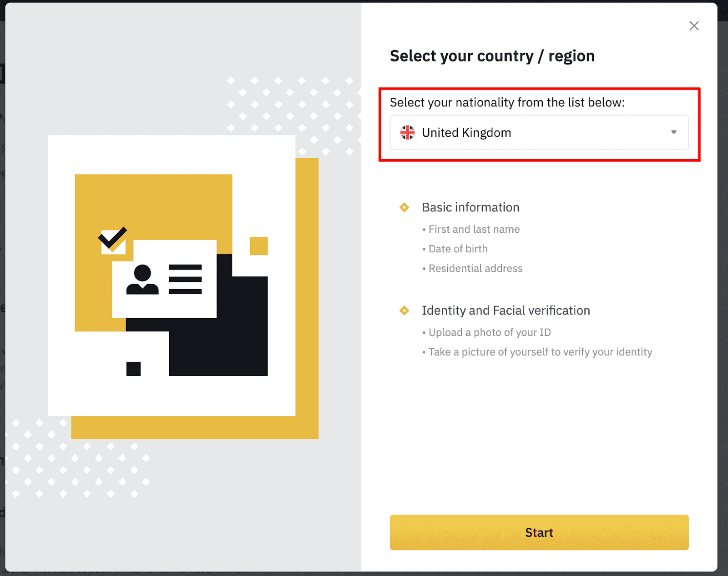The image size is (728, 576).
Task: Click the text lines icon on the ID card
Action: click(x=185, y=279)
